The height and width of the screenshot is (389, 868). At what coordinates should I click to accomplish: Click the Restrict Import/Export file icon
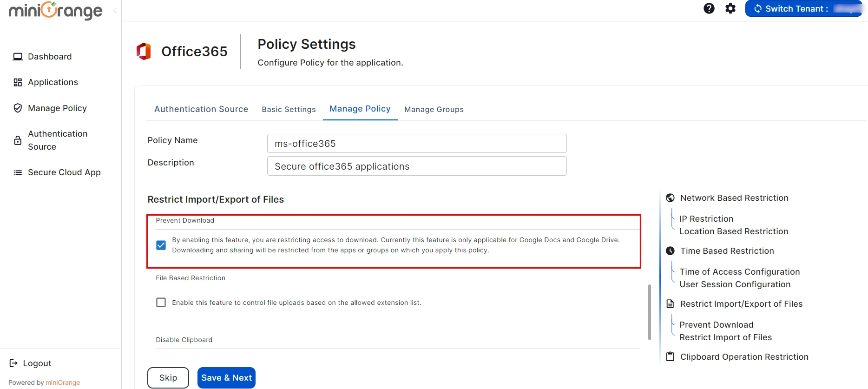(x=670, y=304)
